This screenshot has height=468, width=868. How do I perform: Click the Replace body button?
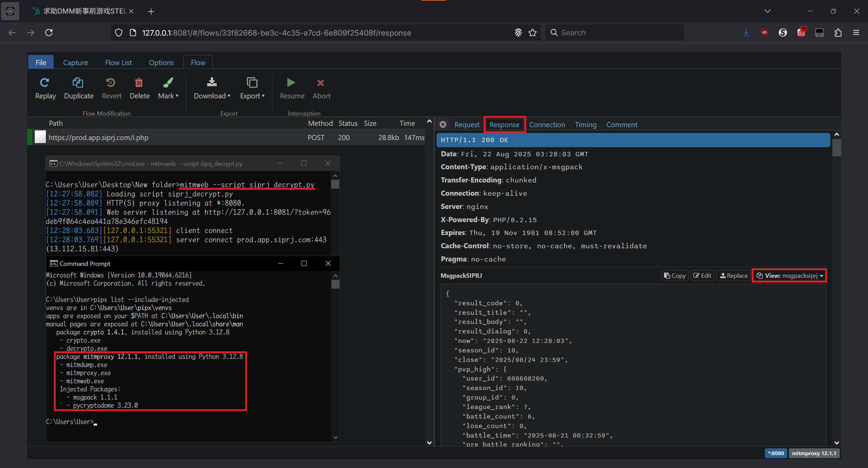[734, 276]
